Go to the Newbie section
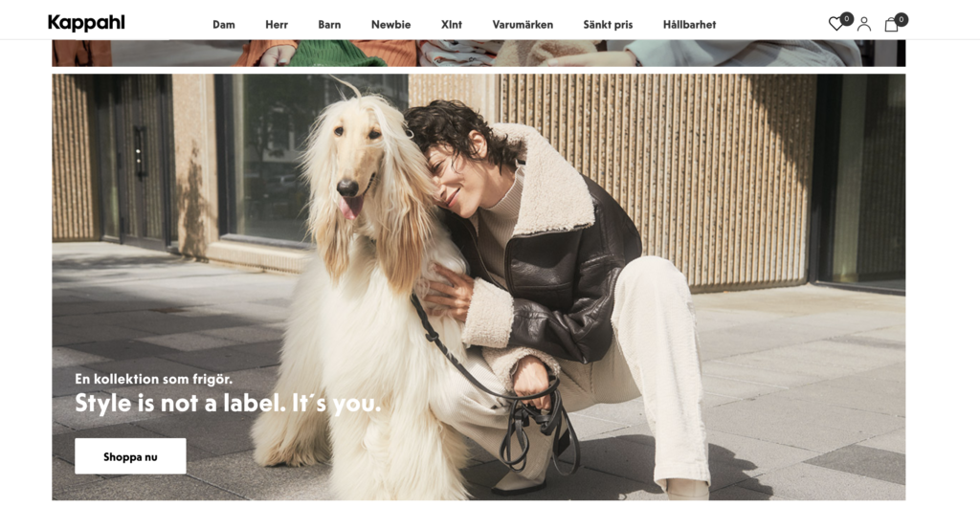Screen dimensions: 980x507 (390, 25)
